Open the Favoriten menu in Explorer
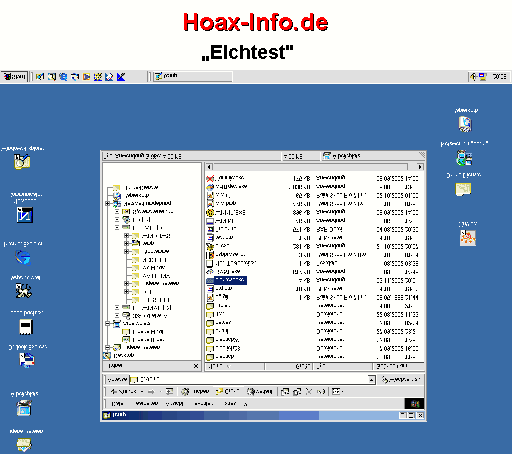This screenshot has width=512, height=454. point(204,404)
